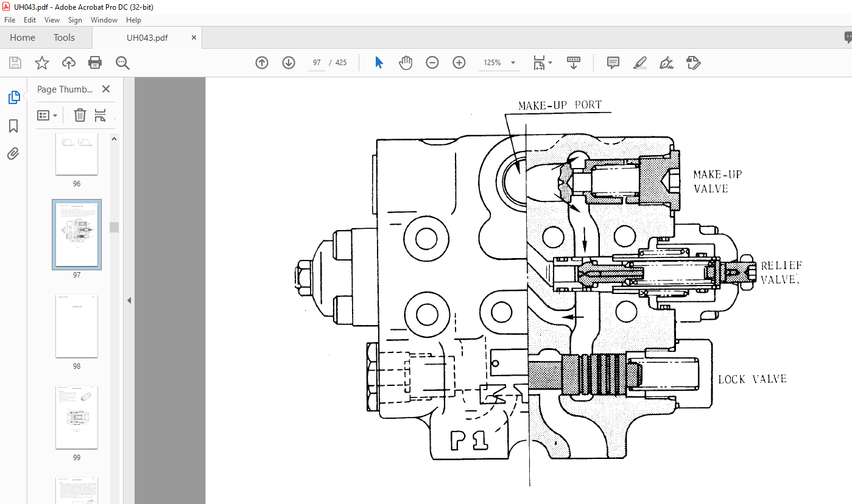Open Attachments paperclip panel
This screenshot has width=852, height=504.
point(13,153)
